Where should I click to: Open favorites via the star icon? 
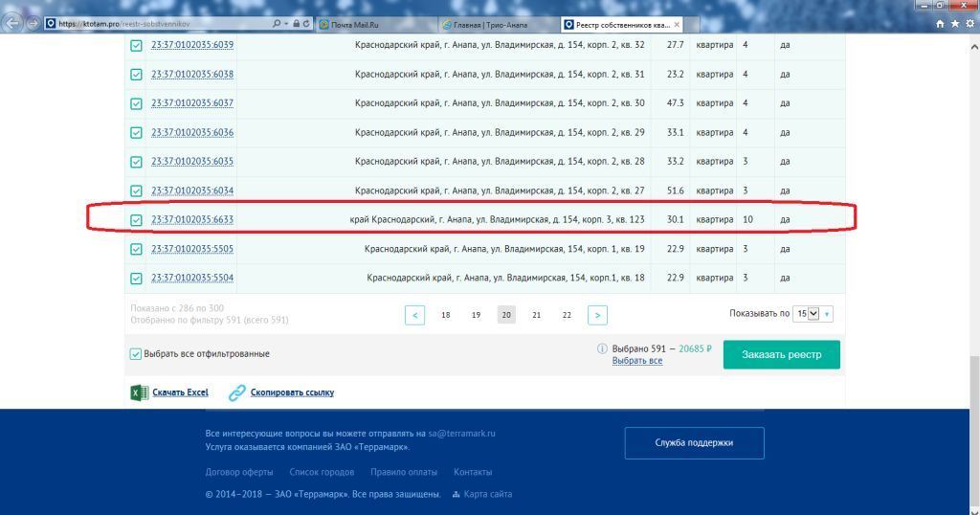(x=955, y=24)
